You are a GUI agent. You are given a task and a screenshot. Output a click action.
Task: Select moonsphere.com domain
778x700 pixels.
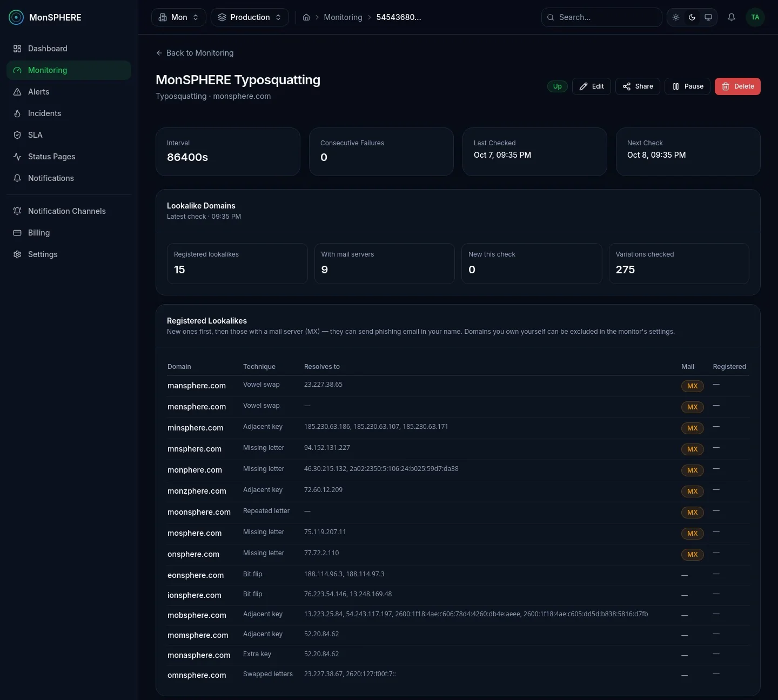(x=199, y=512)
